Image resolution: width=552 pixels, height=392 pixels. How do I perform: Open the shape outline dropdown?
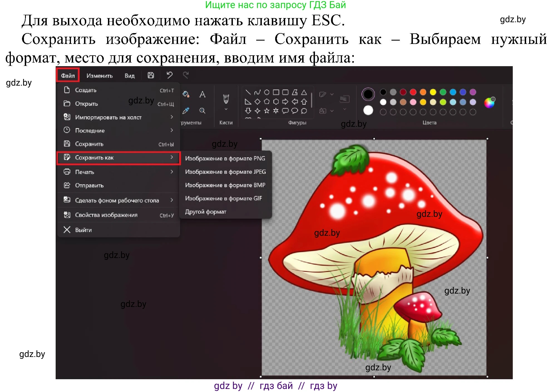(331, 94)
